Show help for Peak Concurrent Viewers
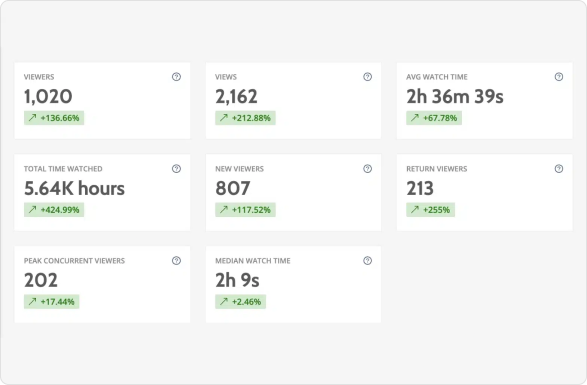This screenshot has width=587, height=385. pyautogui.click(x=176, y=261)
